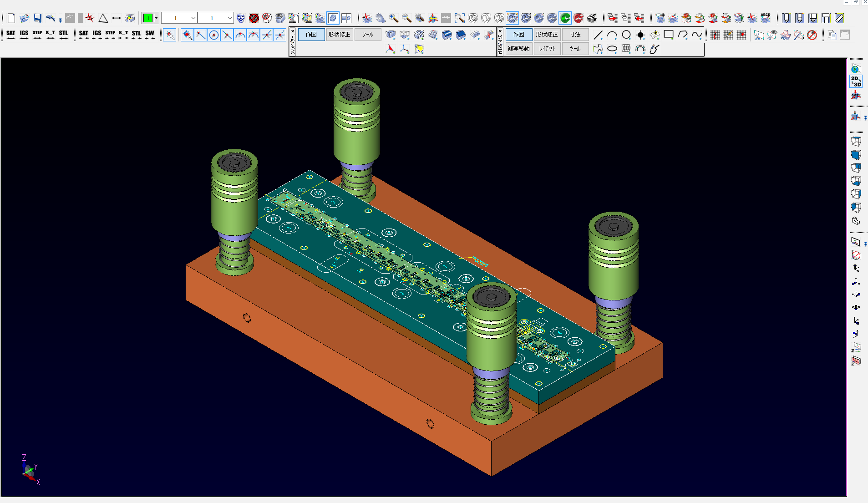Pick the Spline curve tool
The width and height of the screenshot is (868, 503).
pyautogui.click(x=696, y=35)
